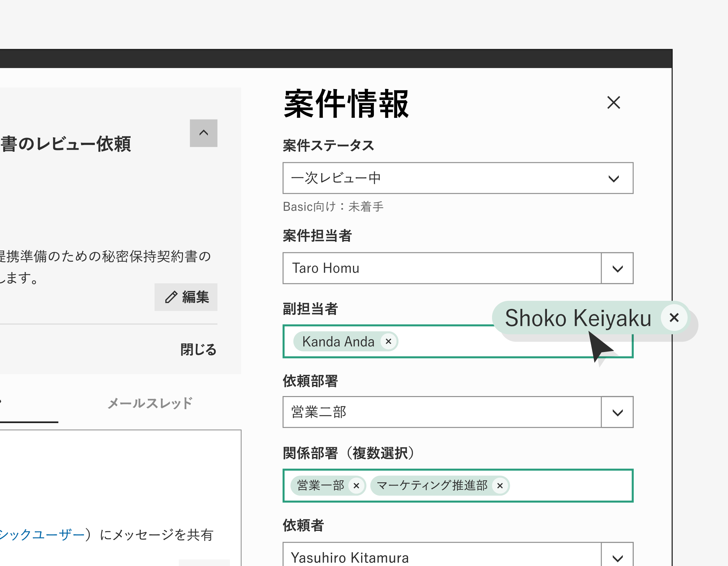Click the Taro Homu assignee field

(442, 268)
